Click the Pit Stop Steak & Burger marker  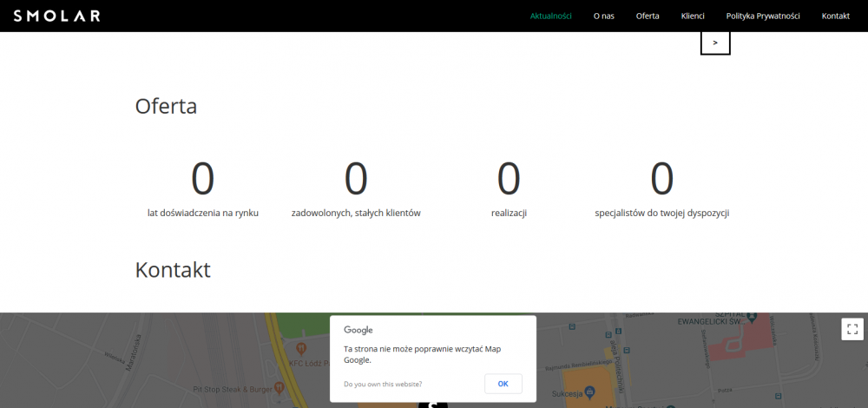pos(278,386)
